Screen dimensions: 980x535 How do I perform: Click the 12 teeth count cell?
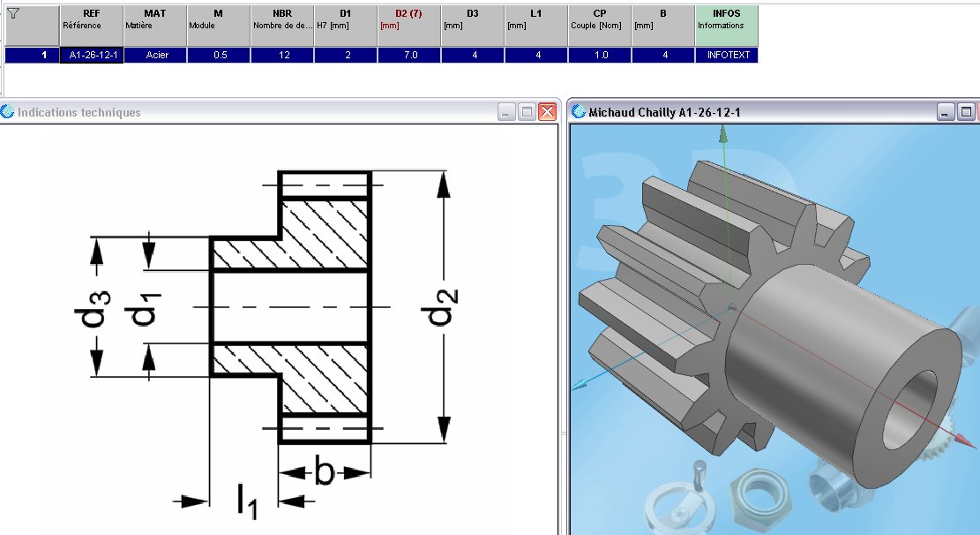coord(282,55)
